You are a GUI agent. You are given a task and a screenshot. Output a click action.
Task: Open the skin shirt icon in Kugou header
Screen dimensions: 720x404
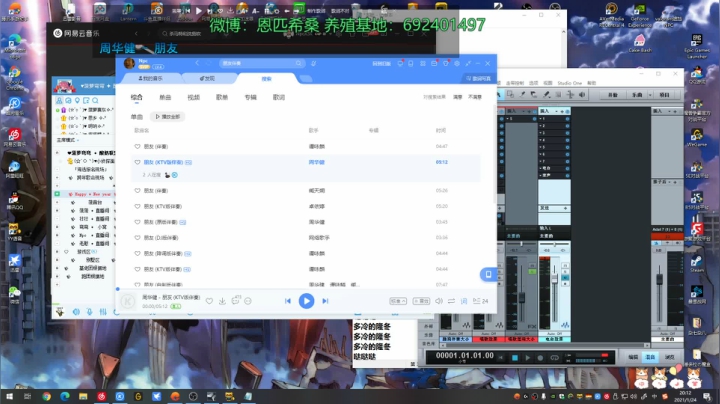point(445,63)
